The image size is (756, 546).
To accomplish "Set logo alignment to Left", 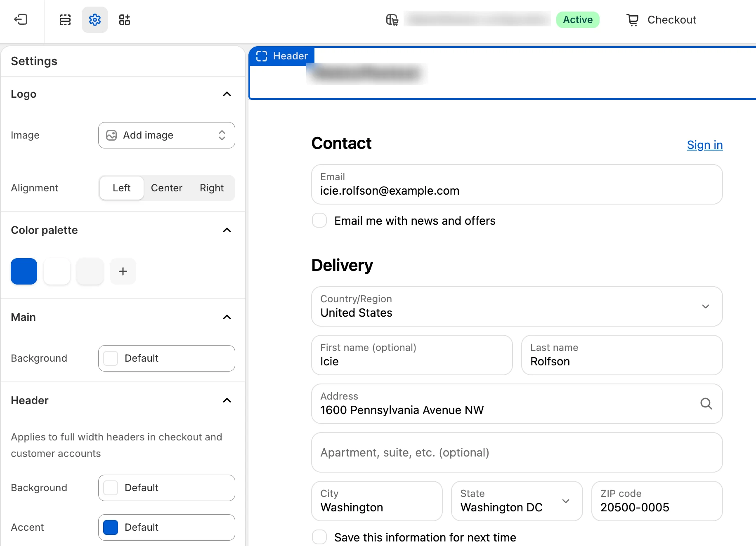I will (x=121, y=188).
